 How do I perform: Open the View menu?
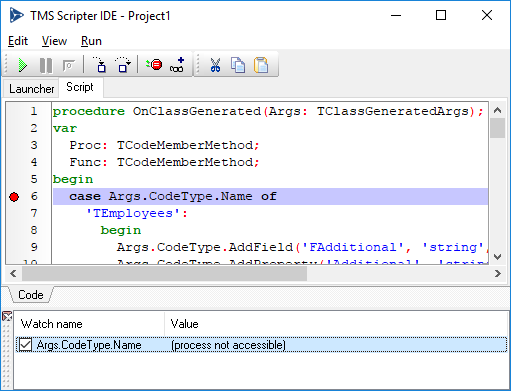click(54, 41)
